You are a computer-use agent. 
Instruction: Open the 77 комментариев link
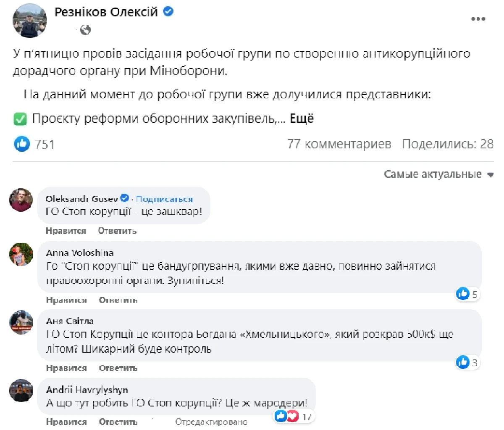[x=339, y=144]
